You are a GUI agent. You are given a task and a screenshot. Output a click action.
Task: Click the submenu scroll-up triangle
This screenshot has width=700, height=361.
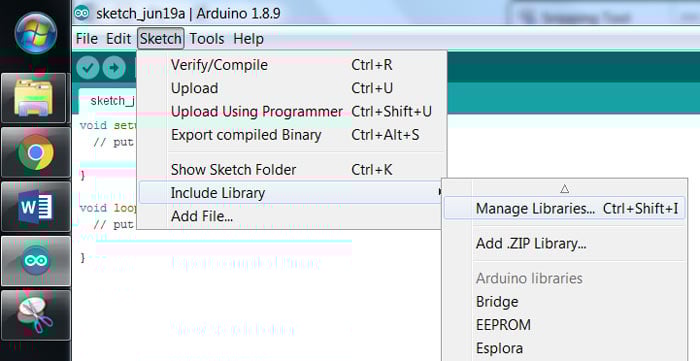pos(564,189)
